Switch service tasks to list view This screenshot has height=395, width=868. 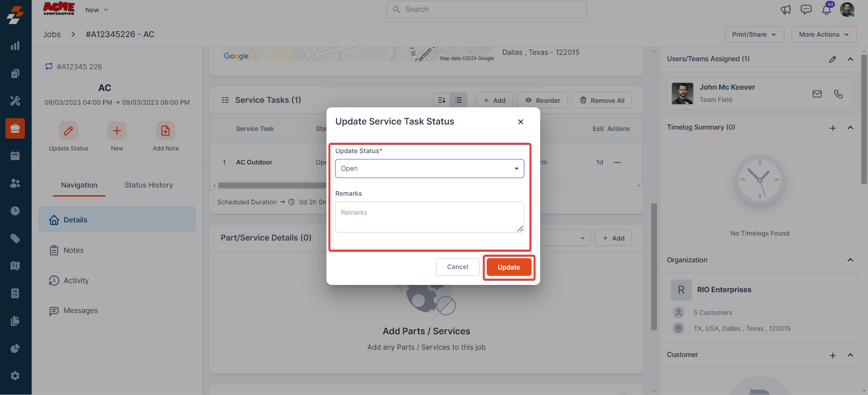tap(458, 100)
